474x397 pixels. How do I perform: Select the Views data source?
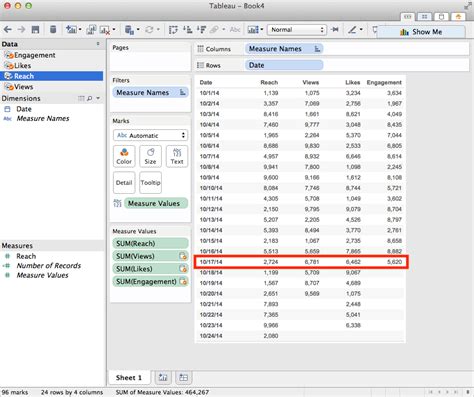(x=52, y=87)
